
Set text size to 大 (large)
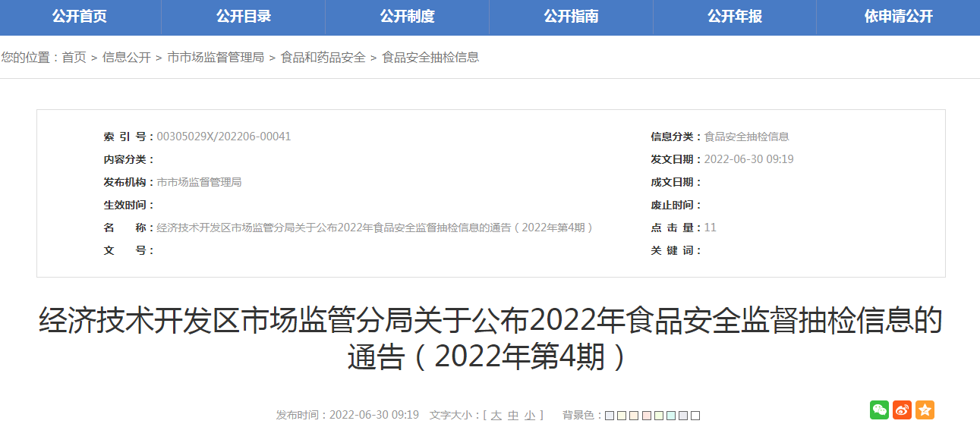point(496,416)
